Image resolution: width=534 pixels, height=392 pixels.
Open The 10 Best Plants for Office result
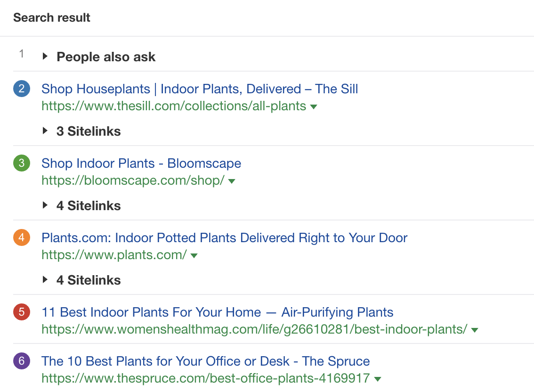205,361
